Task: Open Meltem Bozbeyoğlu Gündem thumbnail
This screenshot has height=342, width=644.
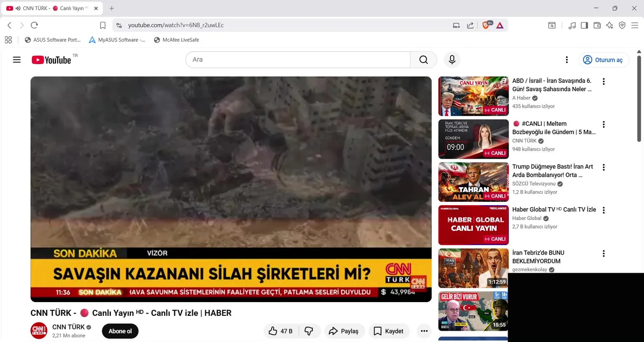Action: (x=473, y=139)
